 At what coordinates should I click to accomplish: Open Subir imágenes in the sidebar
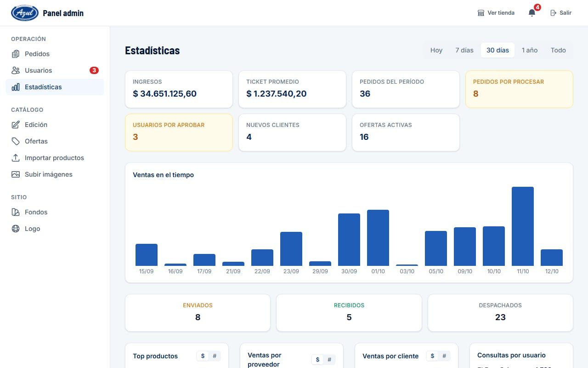click(55, 174)
